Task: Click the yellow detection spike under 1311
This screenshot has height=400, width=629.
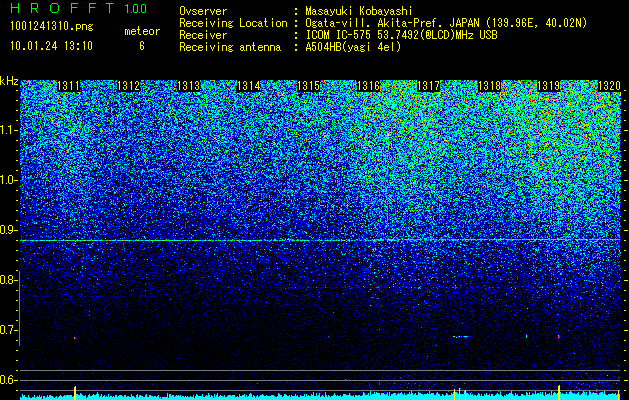Action: 75,393
